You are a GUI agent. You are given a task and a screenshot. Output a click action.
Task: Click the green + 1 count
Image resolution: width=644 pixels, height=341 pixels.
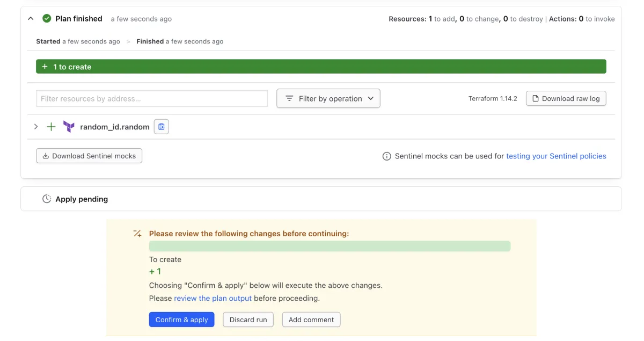click(155, 272)
